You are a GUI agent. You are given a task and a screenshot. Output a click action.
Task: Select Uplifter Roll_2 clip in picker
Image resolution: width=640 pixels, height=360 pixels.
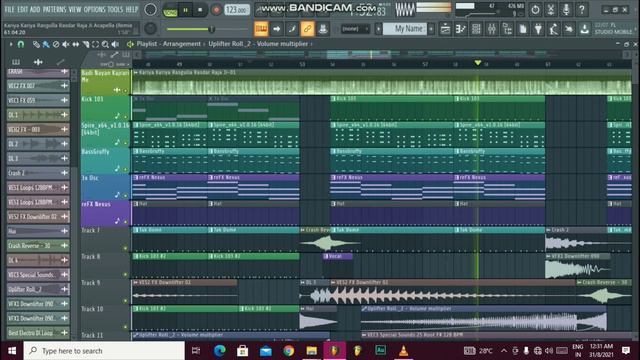[x=38, y=289]
